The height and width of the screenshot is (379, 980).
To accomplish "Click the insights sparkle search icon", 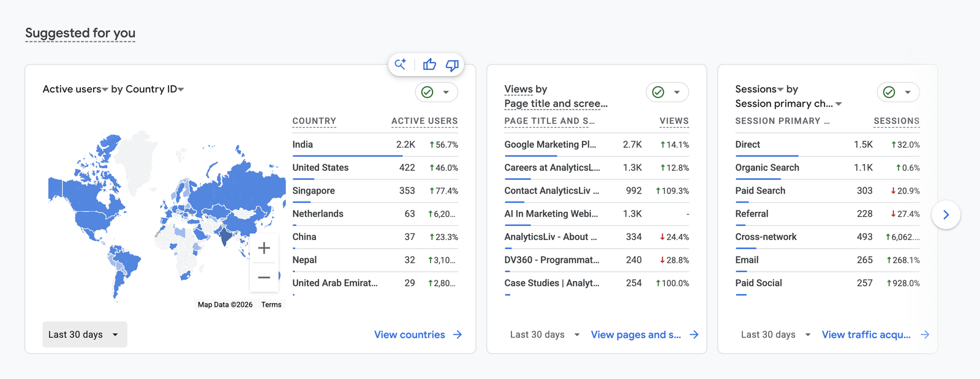I will pyautogui.click(x=401, y=64).
